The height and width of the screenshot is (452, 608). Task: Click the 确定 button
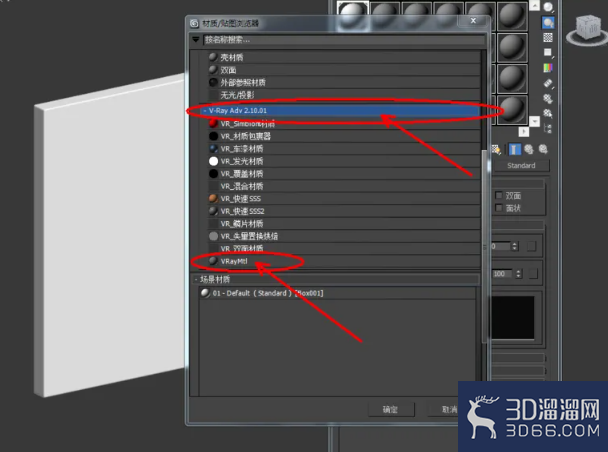pyautogui.click(x=390, y=409)
